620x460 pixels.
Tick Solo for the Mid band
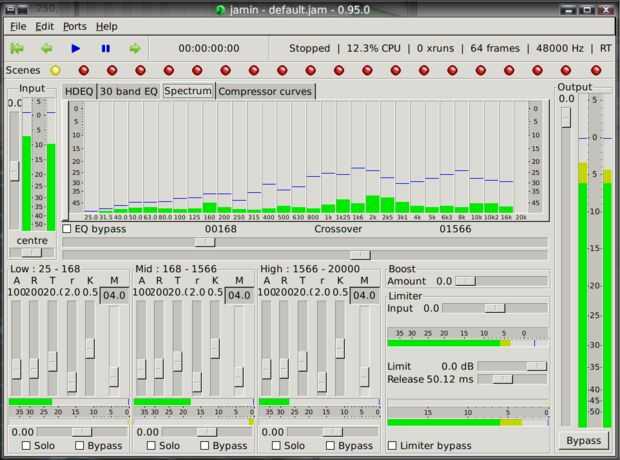click(x=151, y=445)
